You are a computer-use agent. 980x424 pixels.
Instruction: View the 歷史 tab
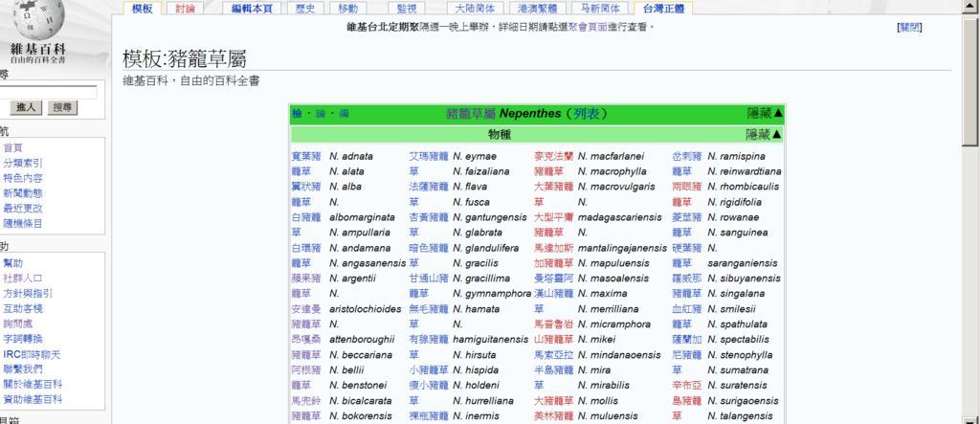[x=305, y=9]
